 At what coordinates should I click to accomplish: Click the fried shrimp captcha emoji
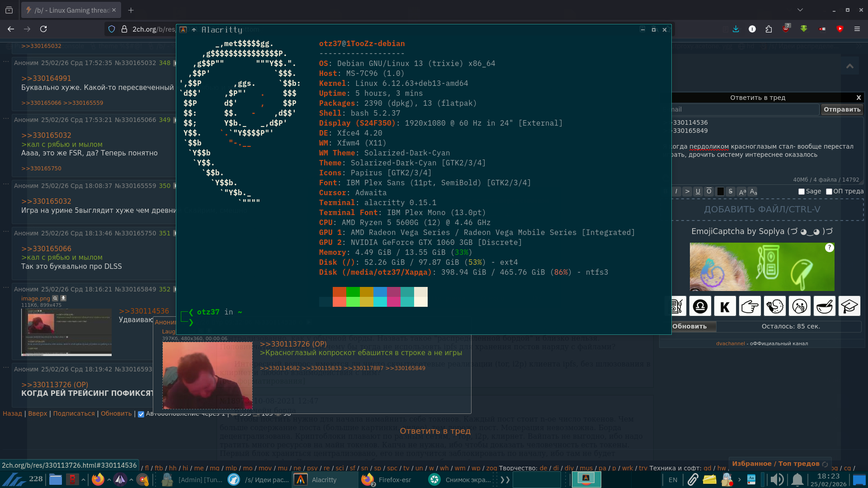(774, 306)
